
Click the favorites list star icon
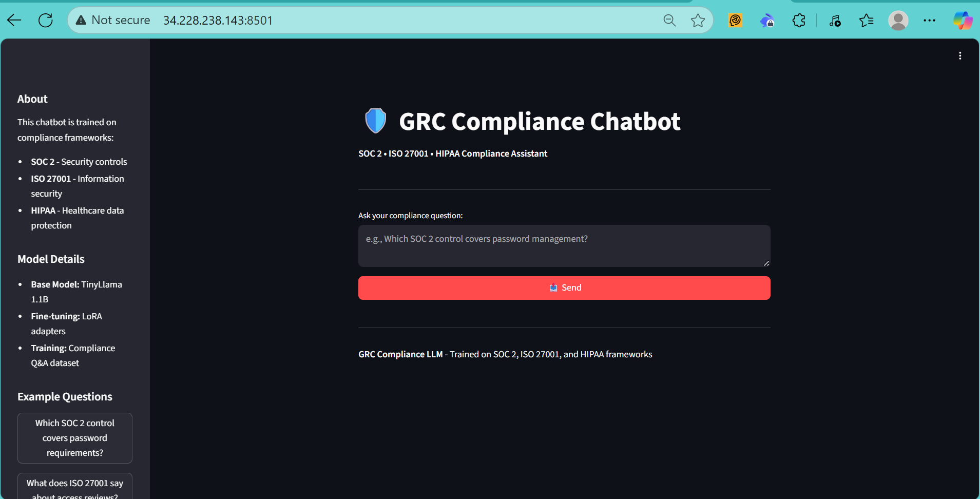867,20
